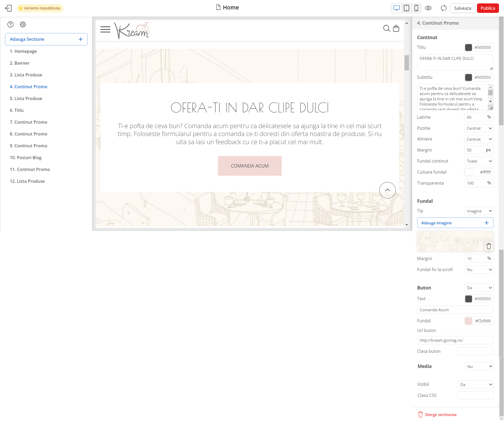Viewport: 504px width, 422px height.
Task: Open the Buton Da/Nu dropdown
Action: click(479, 288)
